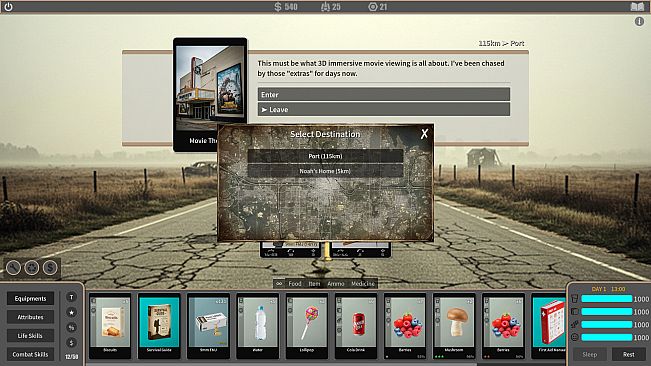Click the info circle icon

(639, 22)
